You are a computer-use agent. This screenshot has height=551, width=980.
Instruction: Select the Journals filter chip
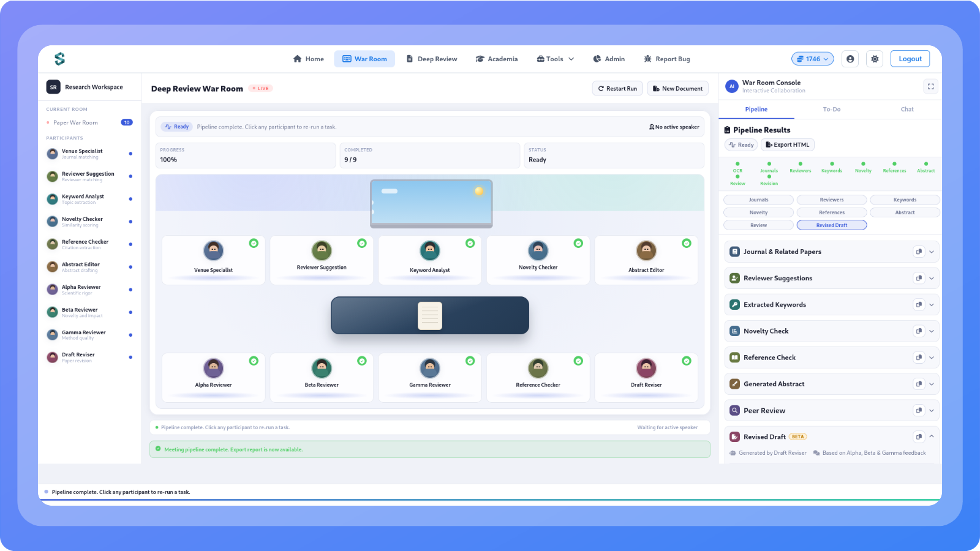click(758, 200)
